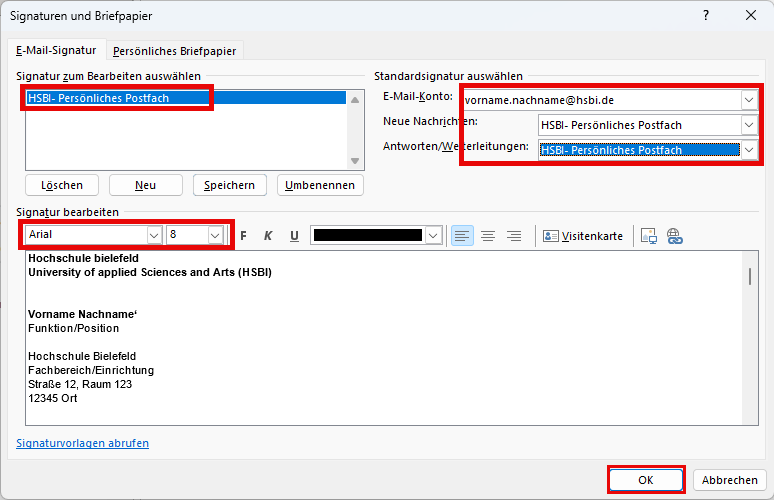Toggle underline formatting (U) button
This screenshot has width=774, height=500.
pos(294,236)
